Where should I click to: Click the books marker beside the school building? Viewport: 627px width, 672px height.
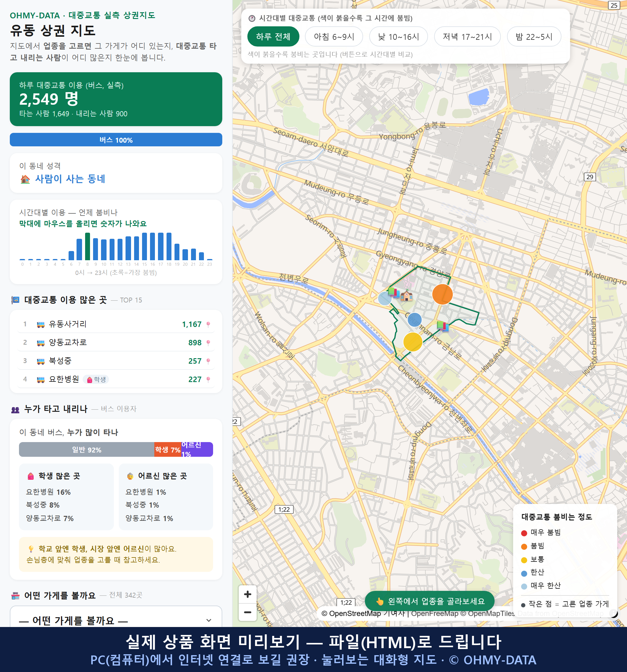pyautogui.click(x=394, y=293)
